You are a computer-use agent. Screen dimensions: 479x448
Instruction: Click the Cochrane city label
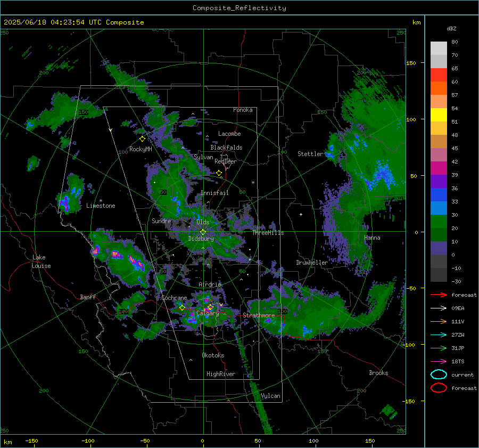174,298
